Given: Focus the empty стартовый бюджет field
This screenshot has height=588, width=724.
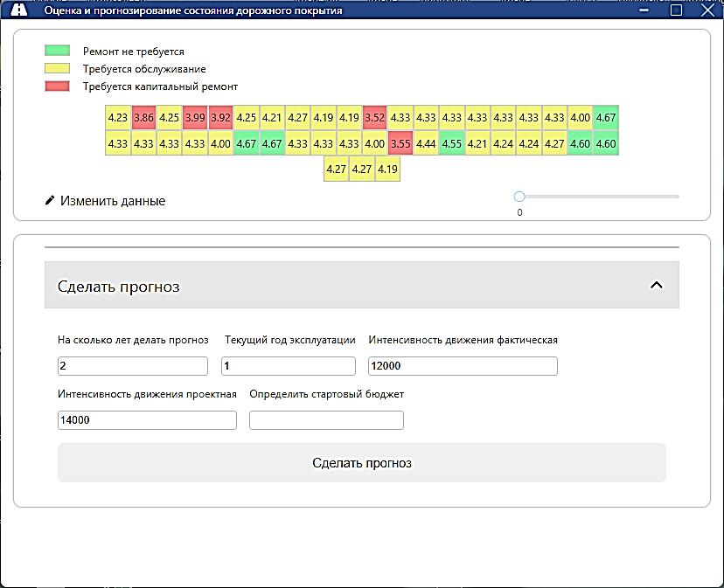Looking at the screenshot, I should pos(326,420).
